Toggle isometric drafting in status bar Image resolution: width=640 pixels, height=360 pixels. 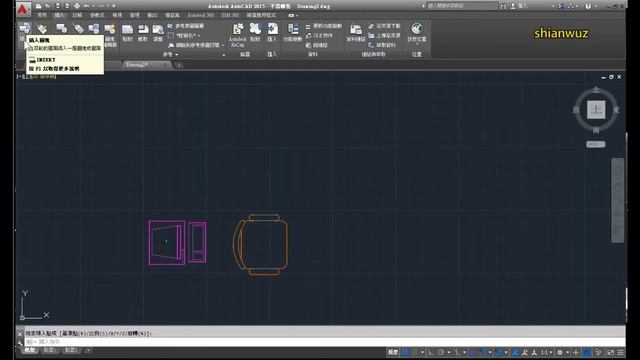457,352
